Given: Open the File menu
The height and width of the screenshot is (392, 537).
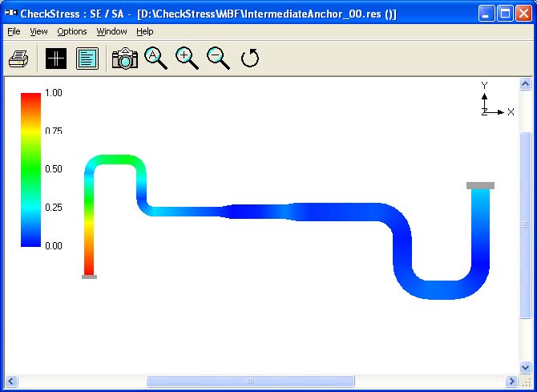Looking at the screenshot, I should 14,31.
